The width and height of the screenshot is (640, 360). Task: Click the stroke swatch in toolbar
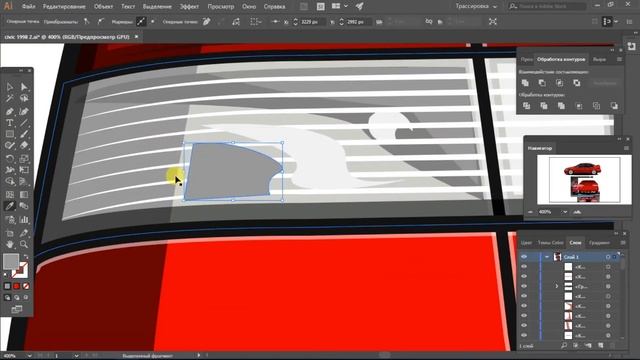[x=20, y=270]
